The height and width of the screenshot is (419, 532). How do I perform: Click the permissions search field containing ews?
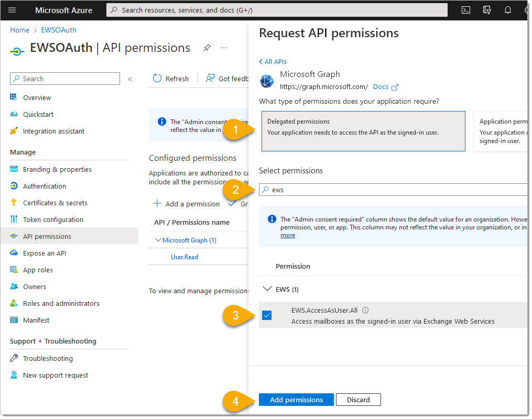coord(394,190)
